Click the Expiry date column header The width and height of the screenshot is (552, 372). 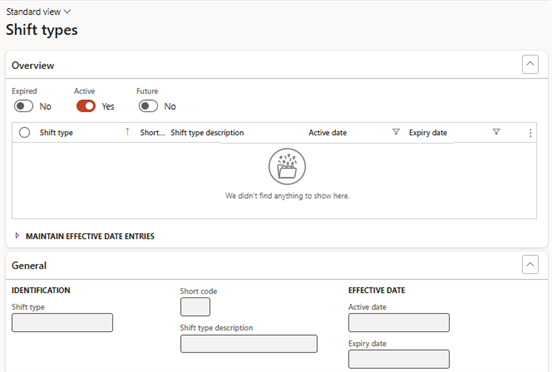click(x=428, y=133)
